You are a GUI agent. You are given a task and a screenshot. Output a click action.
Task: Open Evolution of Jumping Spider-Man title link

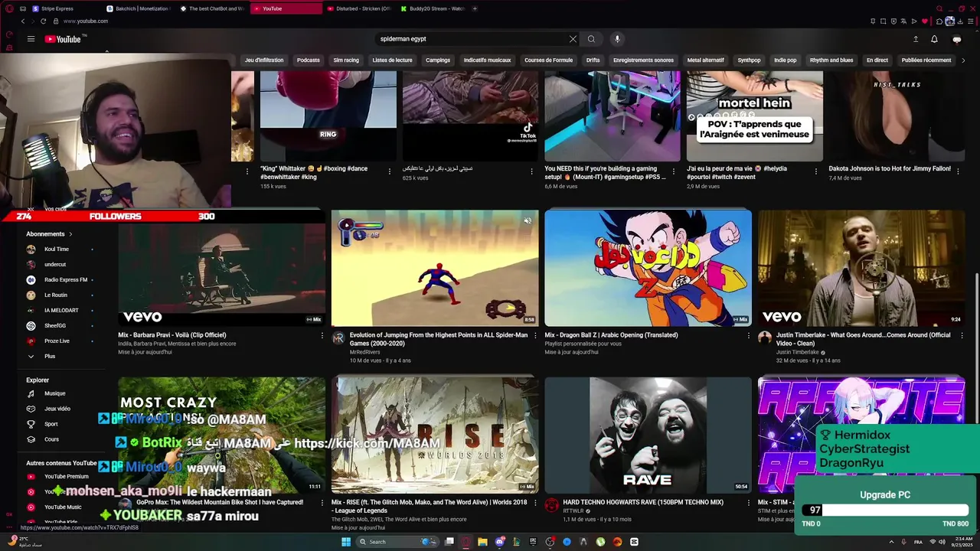[439, 339]
